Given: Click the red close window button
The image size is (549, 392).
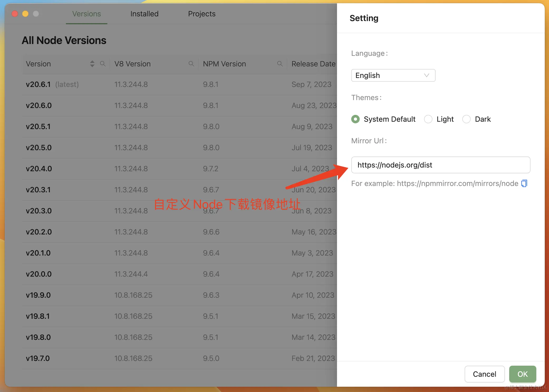Looking at the screenshot, I should coord(15,14).
